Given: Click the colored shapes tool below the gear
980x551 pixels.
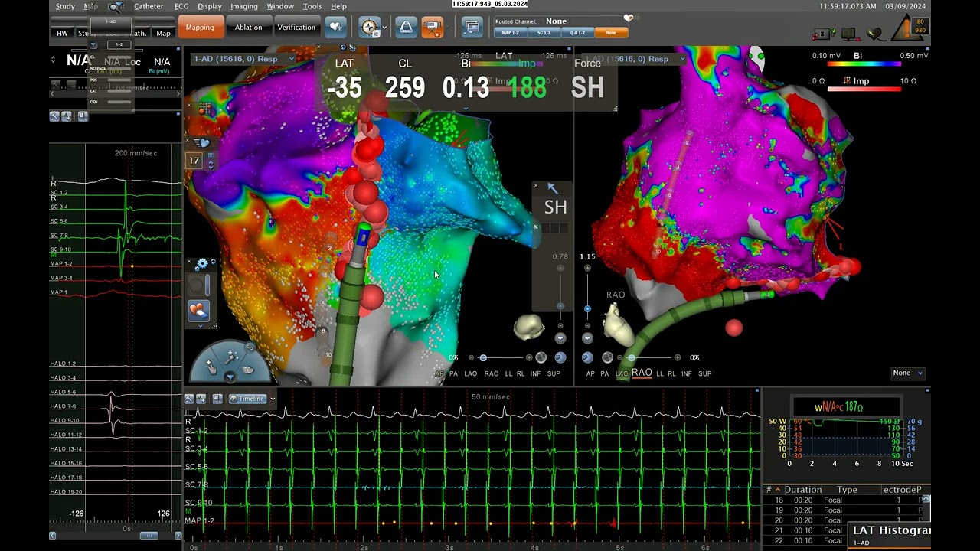Looking at the screenshot, I should click(x=198, y=310).
